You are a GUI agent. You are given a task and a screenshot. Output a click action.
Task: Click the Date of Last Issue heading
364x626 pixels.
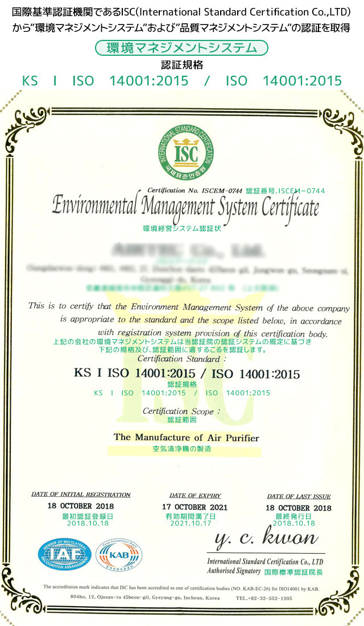[299, 496]
